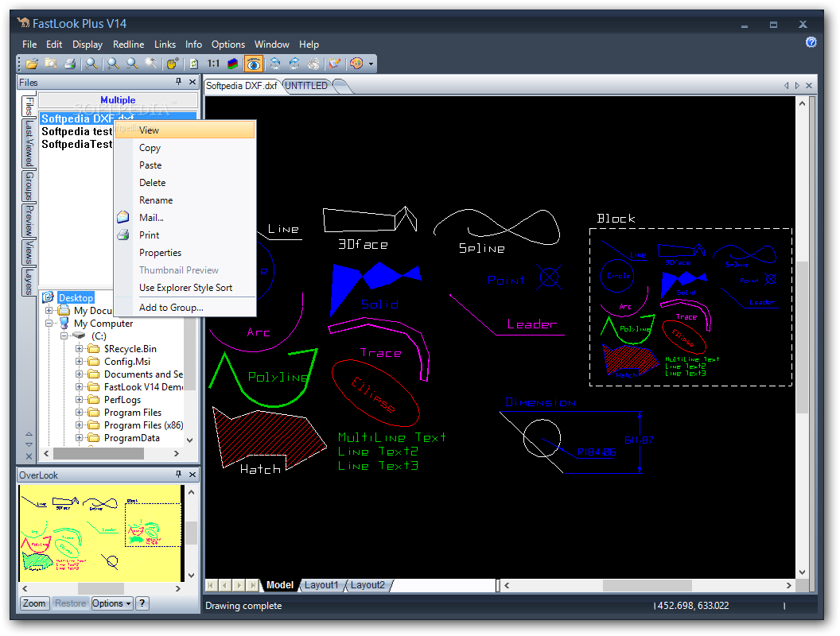The image size is (840, 636).
Task: Open the layers color stack icon
Action: [x=233, y=64]
